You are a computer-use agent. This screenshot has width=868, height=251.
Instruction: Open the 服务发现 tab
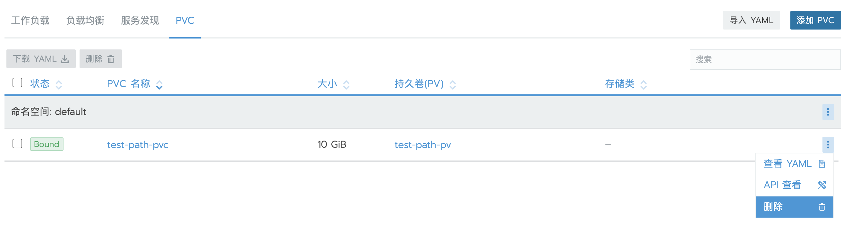[x=140, y=20]
